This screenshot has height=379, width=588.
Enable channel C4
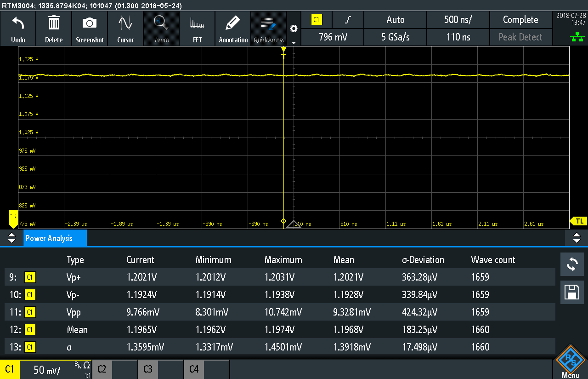pyautogui.click(x=194, y=369)
